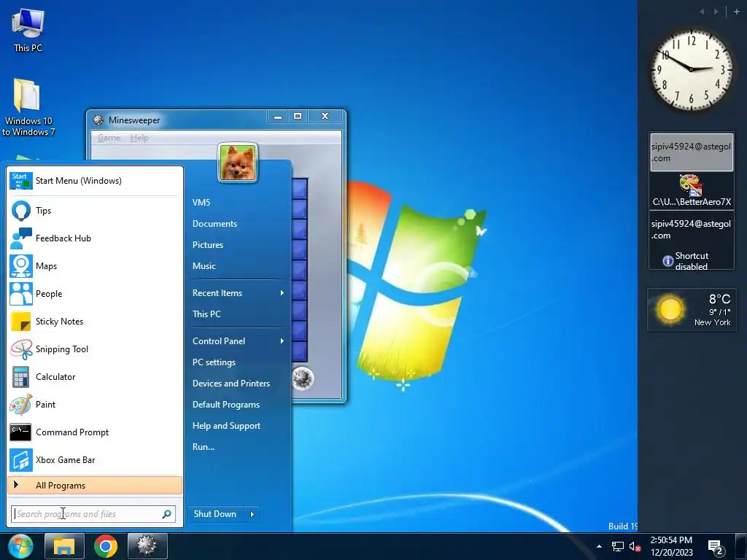This screenshot has width=747, height=560.
Task: Click the highlighted sipiv45924@astegol.com entry
Action: [692, 152]
